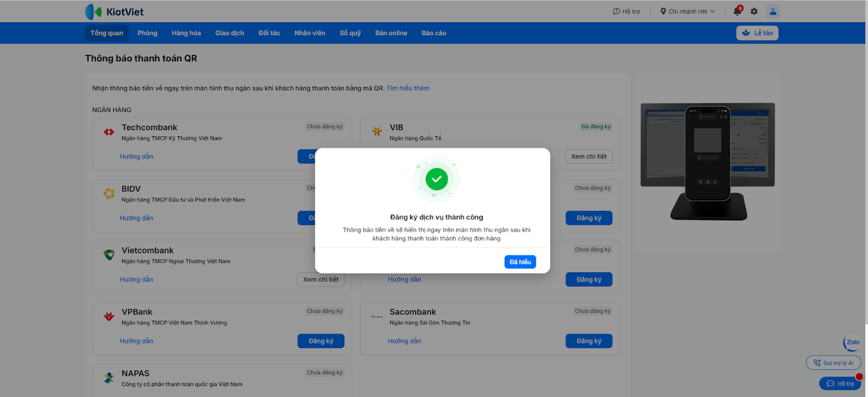Confirm the dialog with Đã hiểu

pos(520,262)
